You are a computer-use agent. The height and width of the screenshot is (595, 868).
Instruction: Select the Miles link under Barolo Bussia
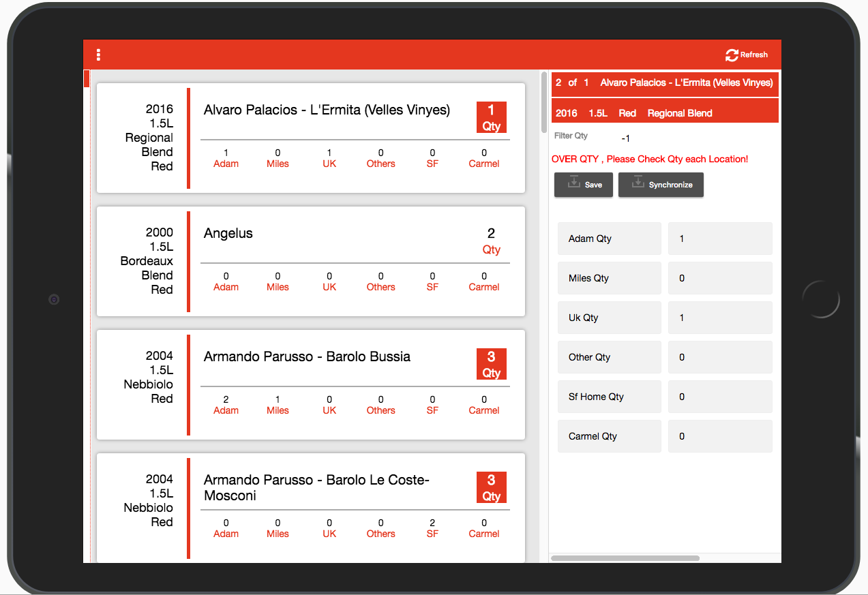[278, 410]
